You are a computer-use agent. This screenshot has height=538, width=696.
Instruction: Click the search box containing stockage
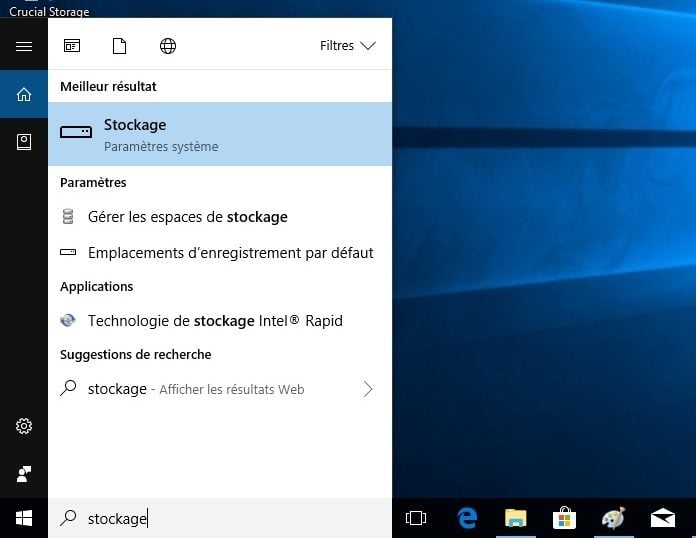click(220, 518)
